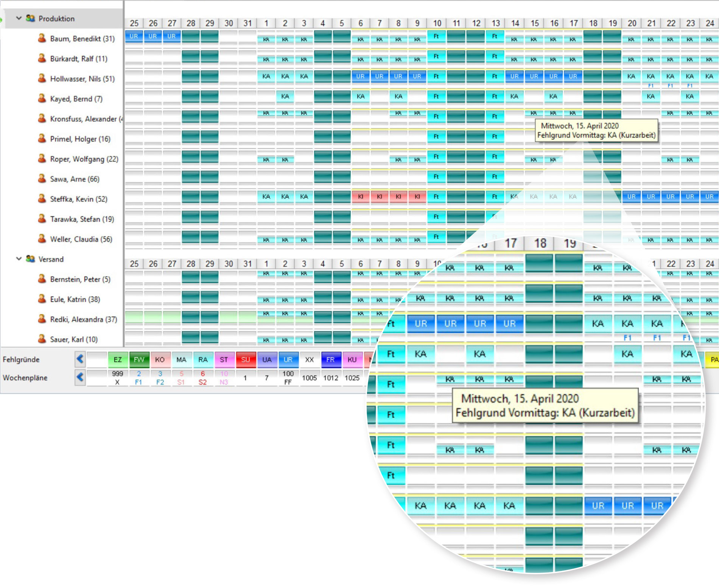Select employee Primel, Holger (16)
Screen dimensions: 719x588
coord(80,139)
